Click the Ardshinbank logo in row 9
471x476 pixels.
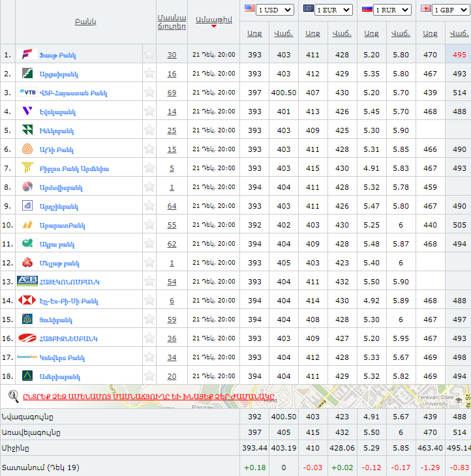(27, 205)
